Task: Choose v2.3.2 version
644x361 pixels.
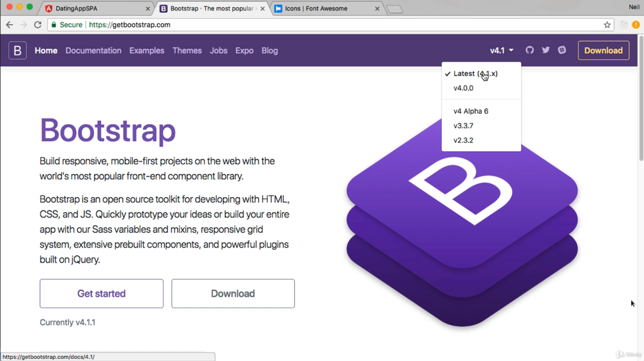Action: [x=463, y=140]
